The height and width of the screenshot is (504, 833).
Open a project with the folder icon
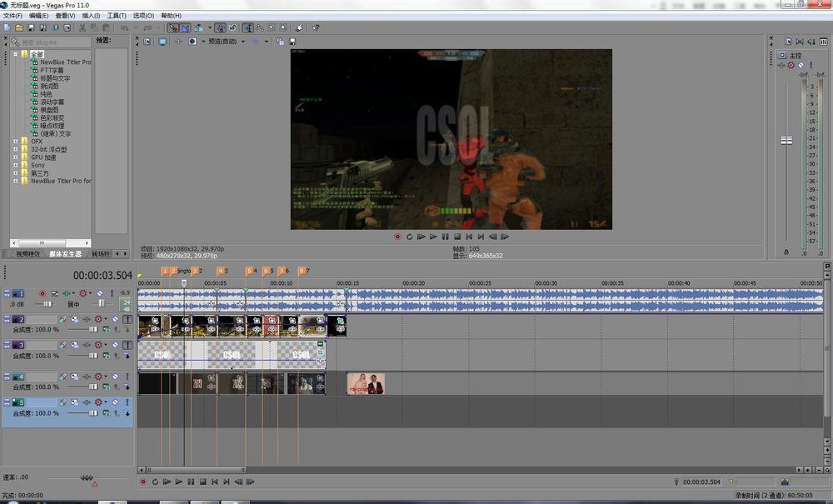19,27
